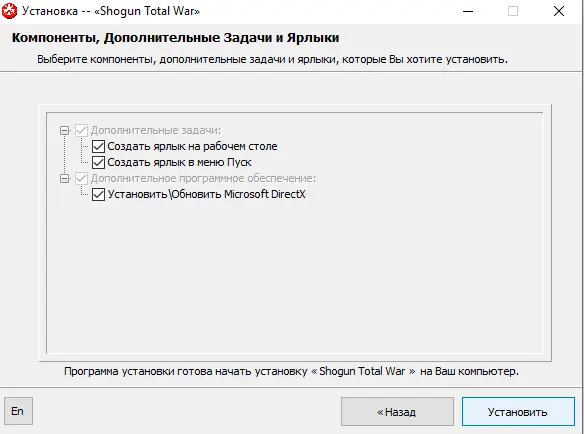Select the 'Создать ярлык в меню Пуск' label
The image size is (584, 434).
click(180, 162)
